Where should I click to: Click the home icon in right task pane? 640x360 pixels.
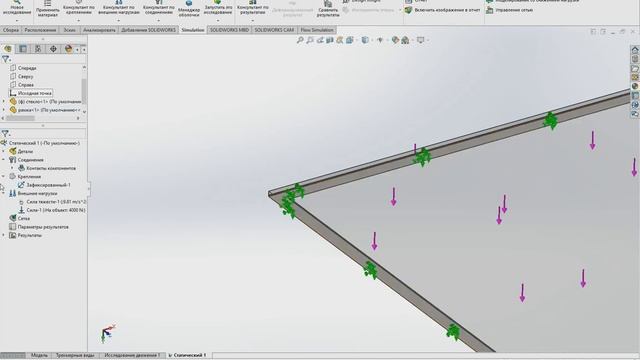click(635, 50)
